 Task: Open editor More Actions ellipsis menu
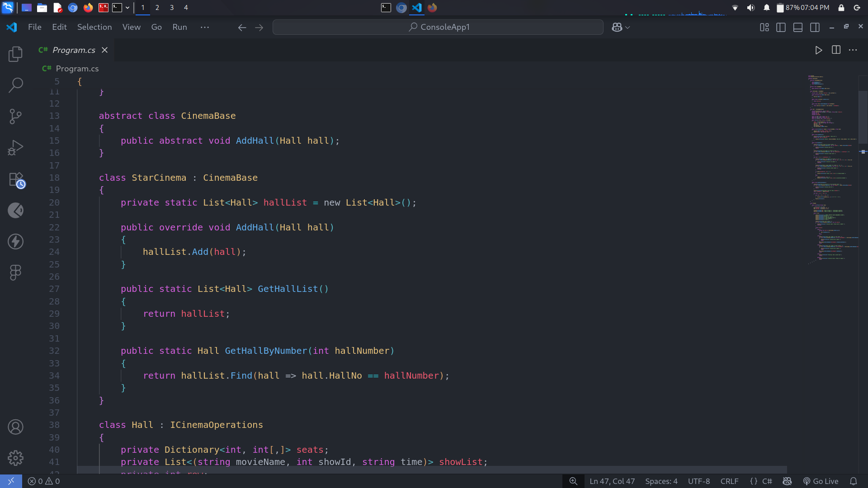click(x=853, y=50)
